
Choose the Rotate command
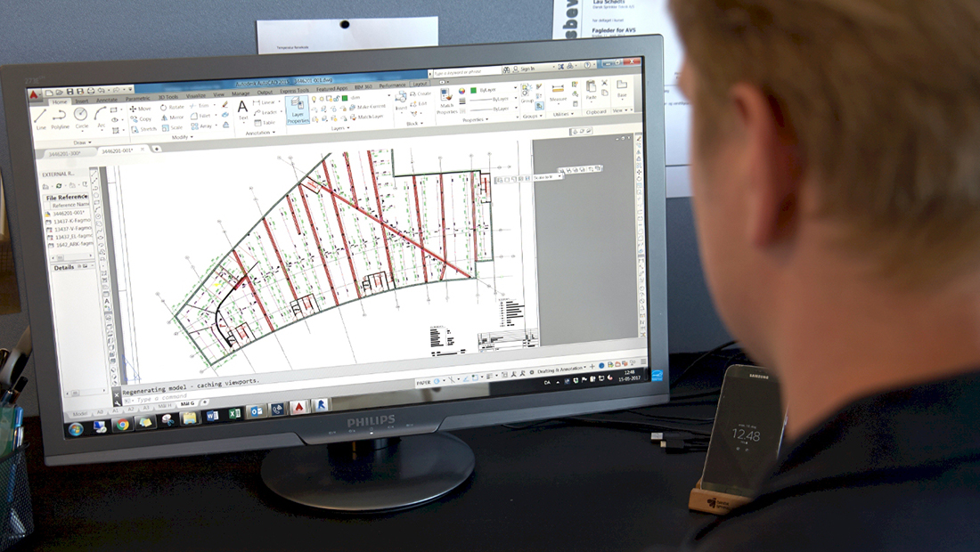(172, 108)
